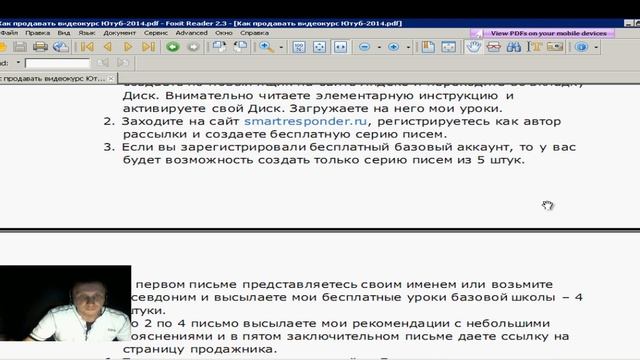Click the Save icon in toolbar
This screenshot has width=640, height=360.
pyautogui.click(x=20, y=47)
